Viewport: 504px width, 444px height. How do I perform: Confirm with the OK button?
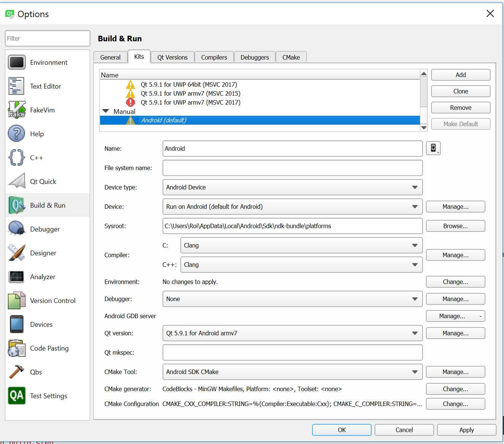coord(341,430)
